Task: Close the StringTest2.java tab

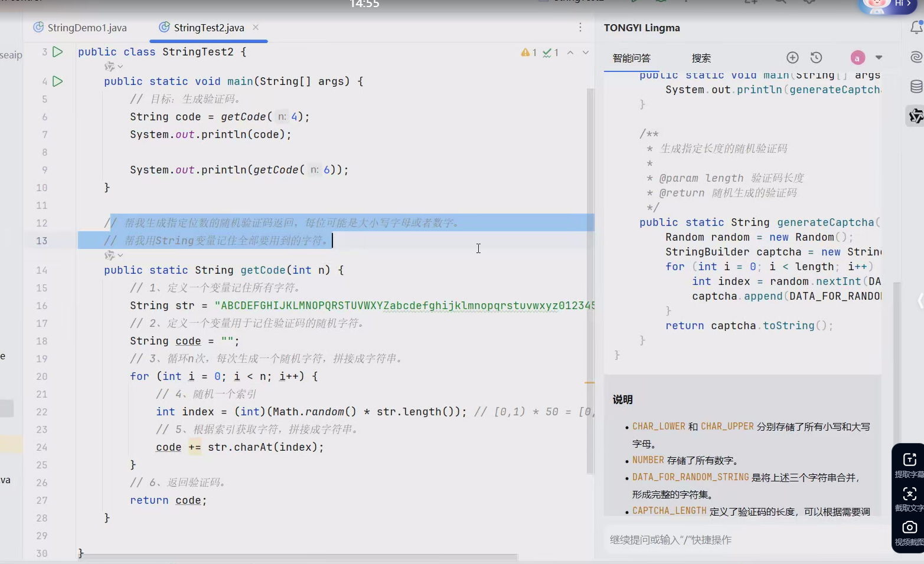Action: pos(256,27)
